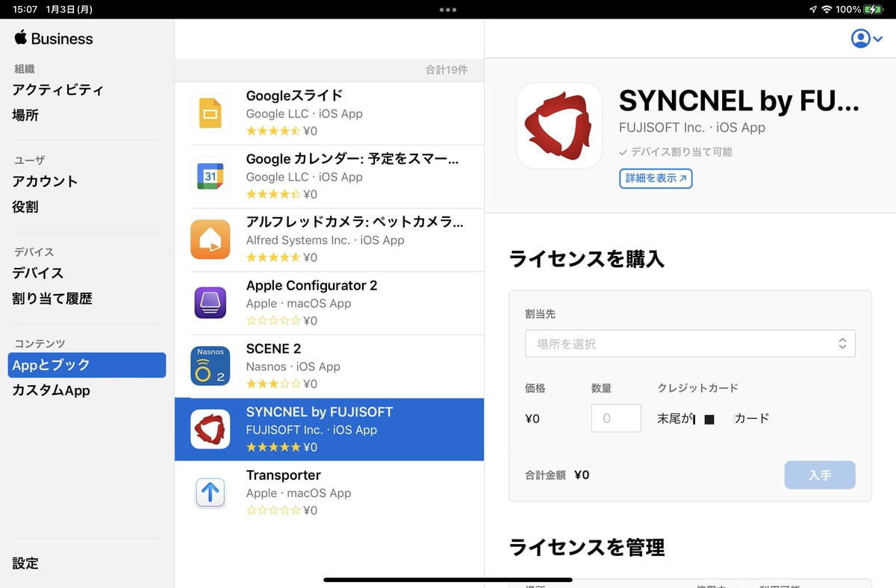
Task: Tap the location services arrow icon
Action: [x=812, y=10]
